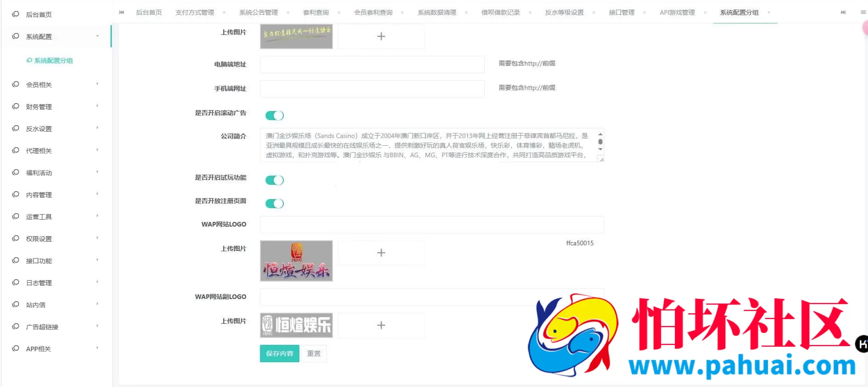Click the WAP网站副LOGO white-text thumbnail
The image size is (868, 387).
coord(296,325)
